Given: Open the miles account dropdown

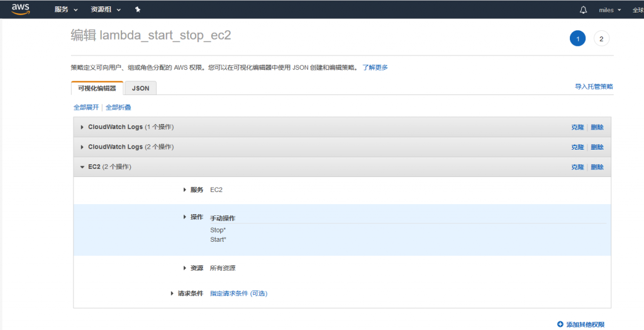Looking at the screenshot, I should tap(609, 10).
